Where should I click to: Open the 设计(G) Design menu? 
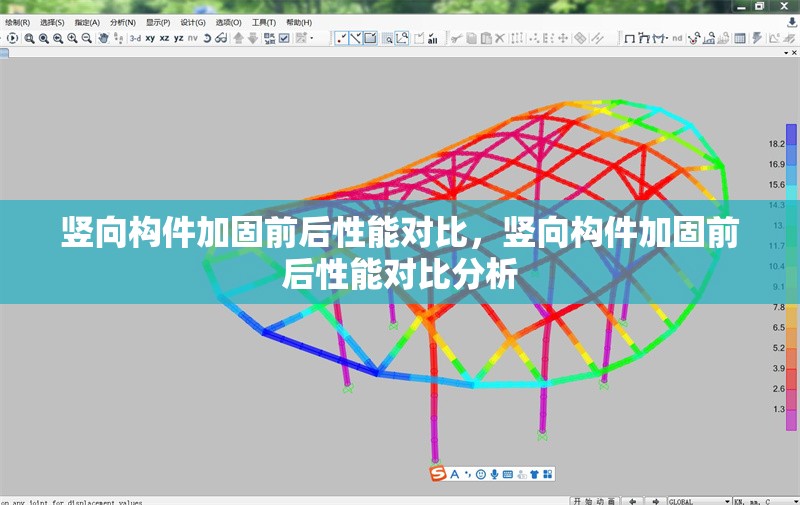pyautogui.click(x=193, y=22)
